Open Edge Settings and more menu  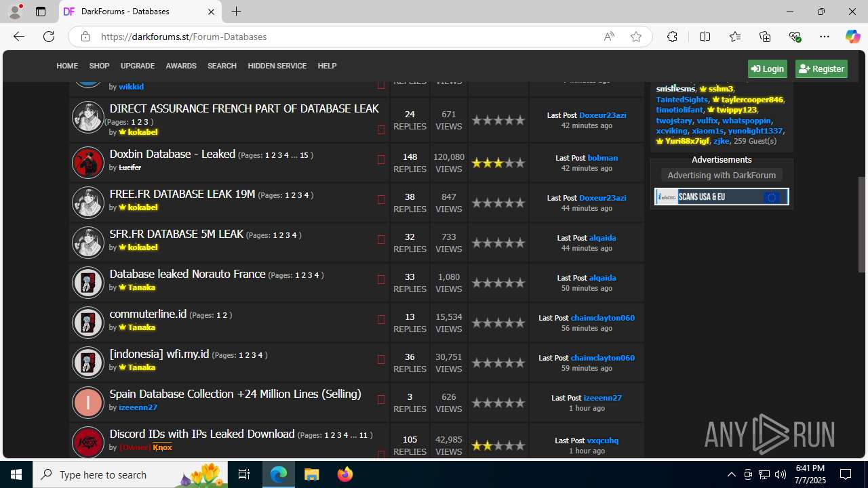point(825,37)
